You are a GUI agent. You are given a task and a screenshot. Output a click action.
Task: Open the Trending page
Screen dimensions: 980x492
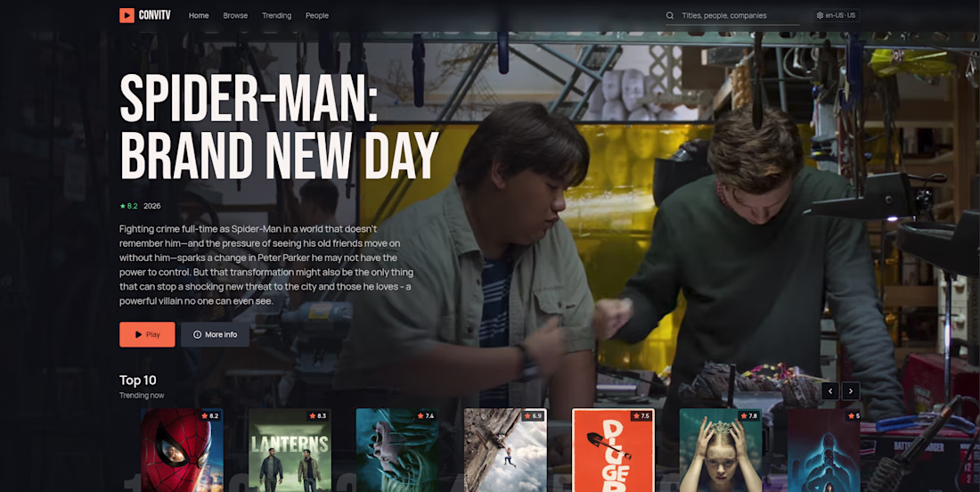pyautogui.click(x=277, y=16)
